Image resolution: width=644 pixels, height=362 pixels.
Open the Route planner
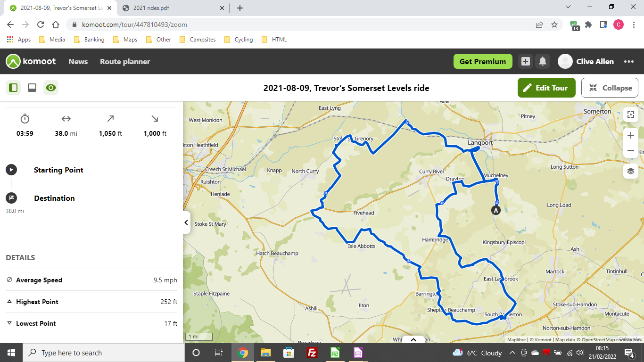coord(125,61)
